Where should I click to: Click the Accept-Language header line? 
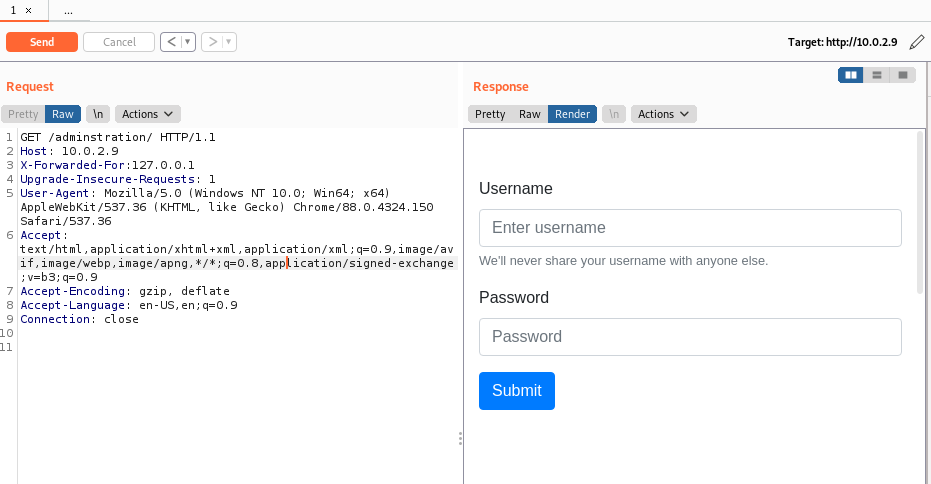coord(129,305)
